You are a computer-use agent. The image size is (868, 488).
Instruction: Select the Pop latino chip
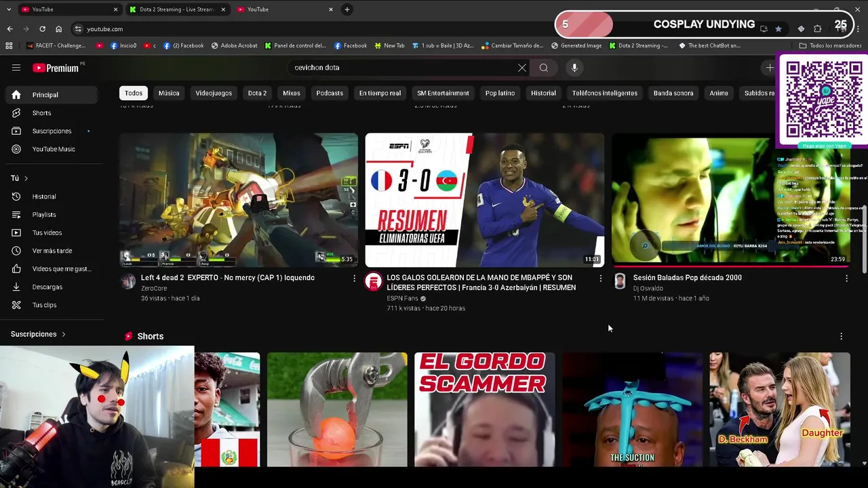pos(500,93)
